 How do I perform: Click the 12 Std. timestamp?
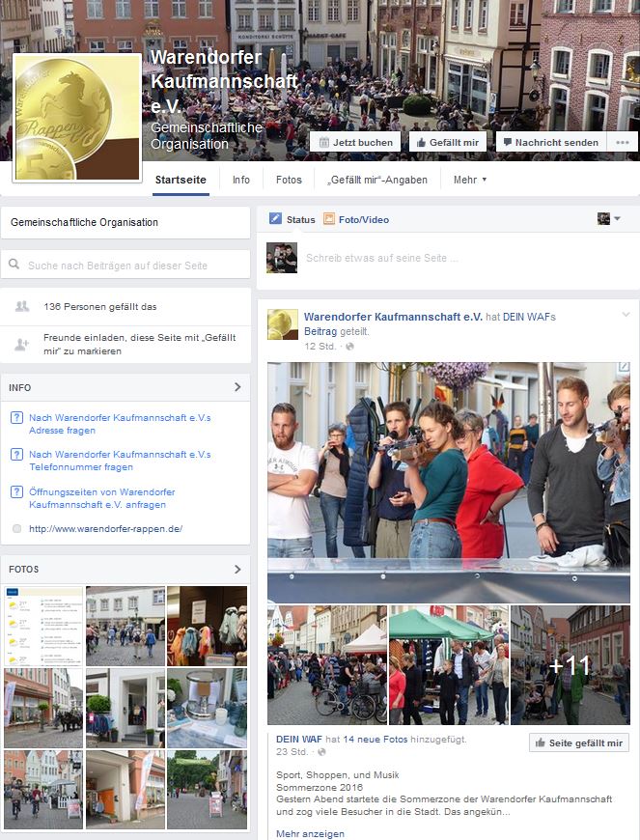320,347
